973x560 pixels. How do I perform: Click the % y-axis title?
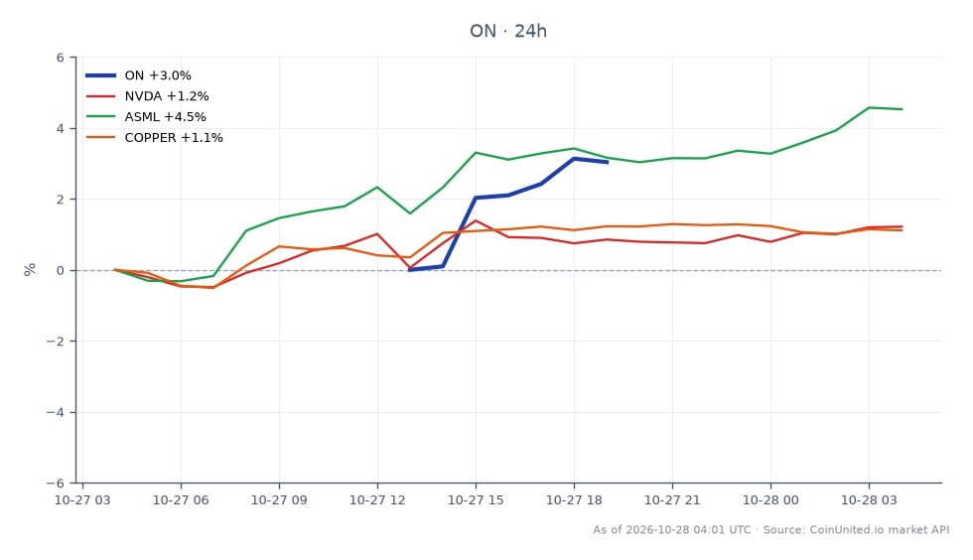point(30,269)
